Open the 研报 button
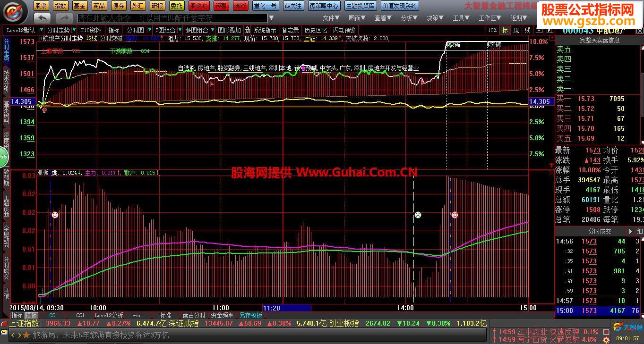Image resolution: width=644 pixels, height=344 pixels. coord(157,6)
